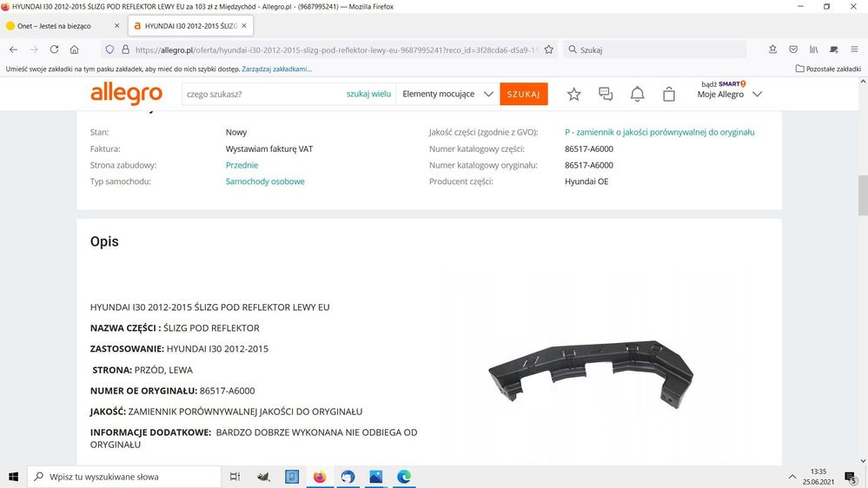
Task: Open Photos app on taskbar
Action: point(376,477)
